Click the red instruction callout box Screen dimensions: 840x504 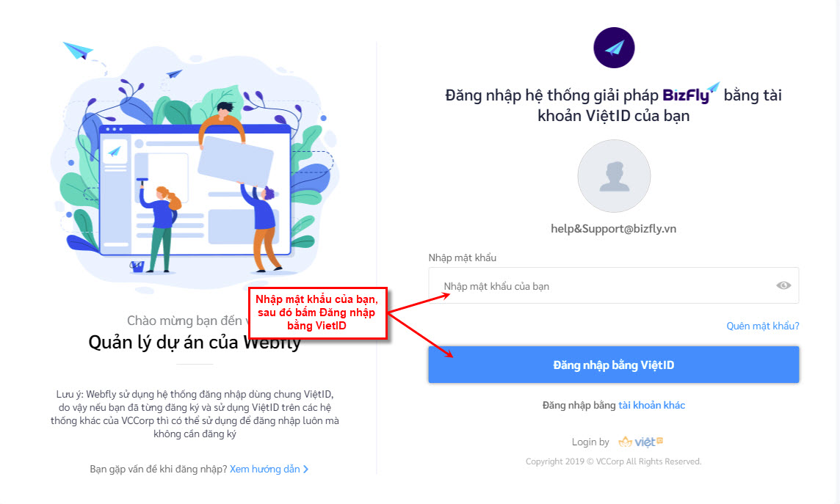click(317, 313)
